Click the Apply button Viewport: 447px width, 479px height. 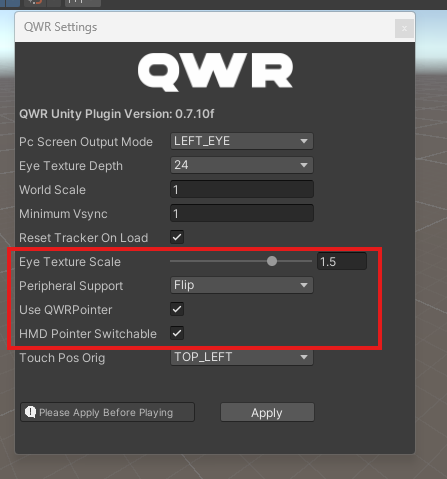267,412
